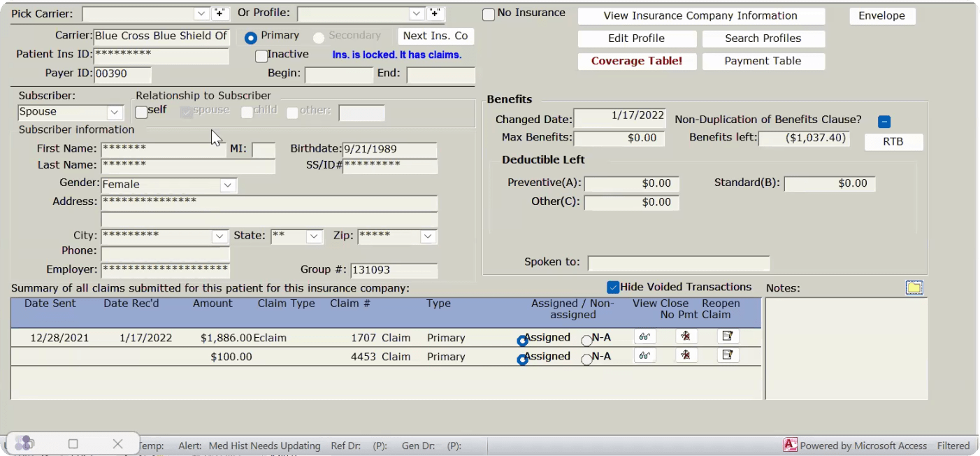Viewport: 980px width, 456px height.
Task: Set claim 1707 to N-A
Action: (x=586, y=341)
